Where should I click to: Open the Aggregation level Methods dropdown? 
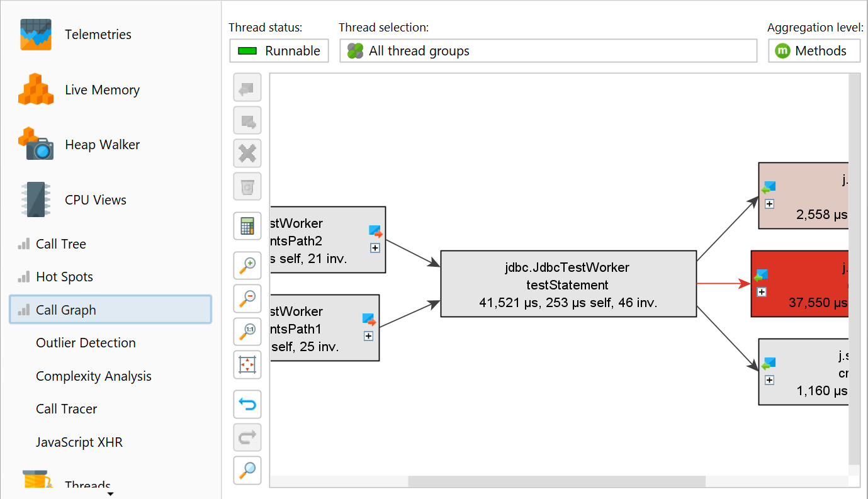coord(814,51)
